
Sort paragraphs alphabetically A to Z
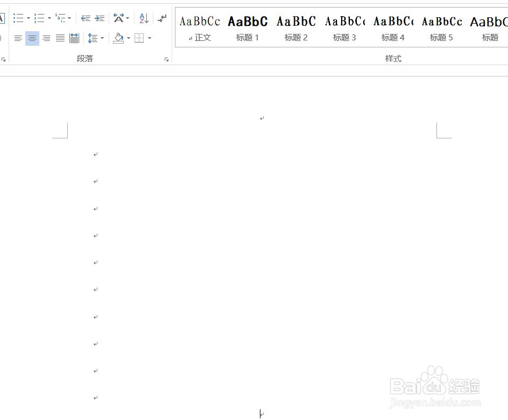point(144,18)
